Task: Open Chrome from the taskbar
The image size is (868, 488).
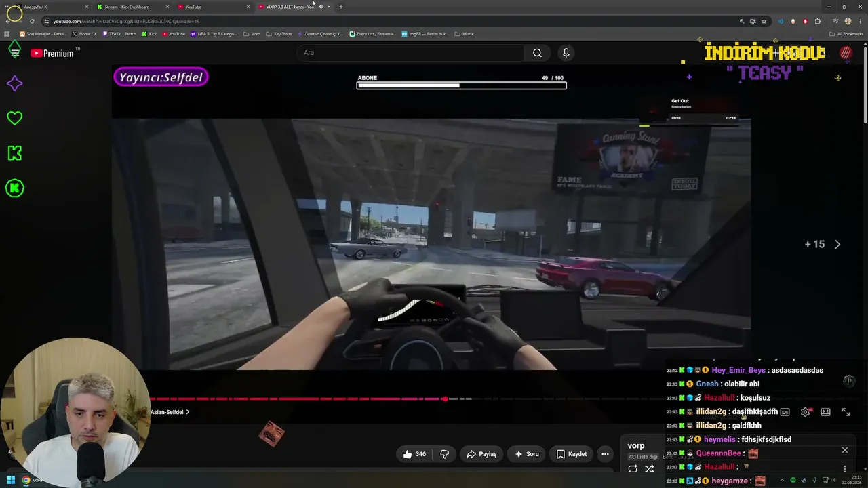Action: (x=26, y=481)
